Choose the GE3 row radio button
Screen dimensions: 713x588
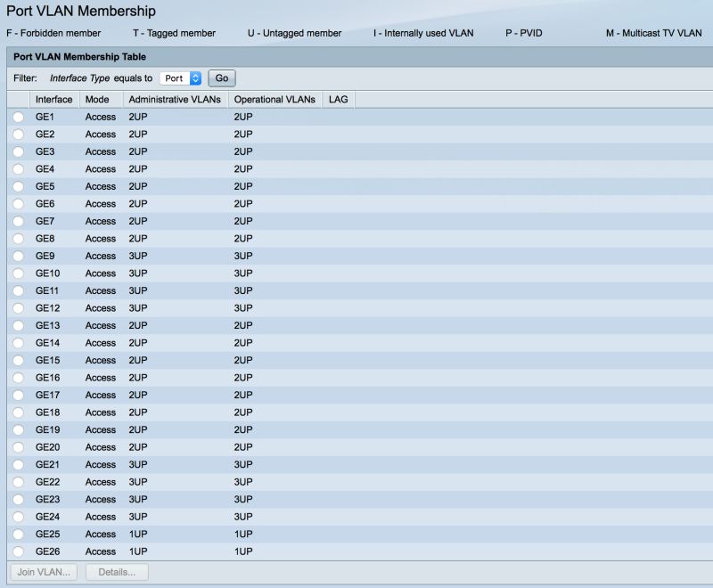pos(18,151)
